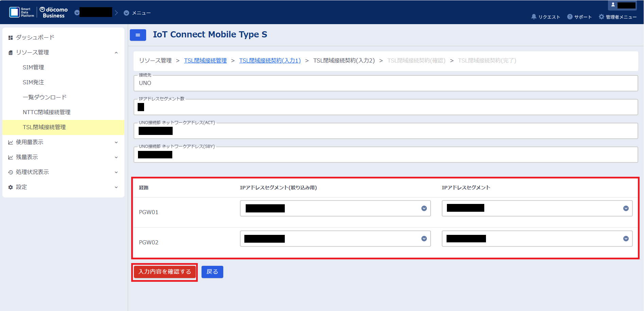Open 一覧ダウンロード in the sidebar
The width and height of the screenshot is (644, 311).
(63, 97)
